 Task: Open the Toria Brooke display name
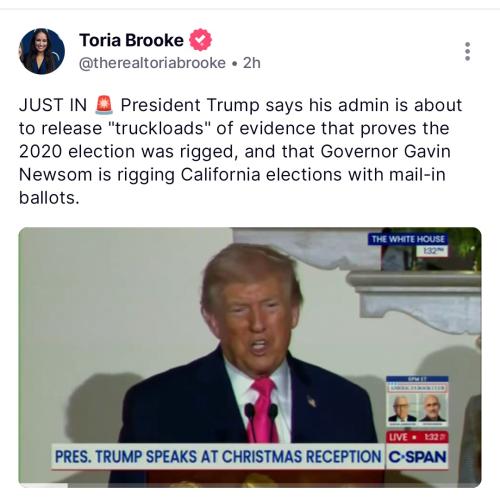(x=131, y=40)
